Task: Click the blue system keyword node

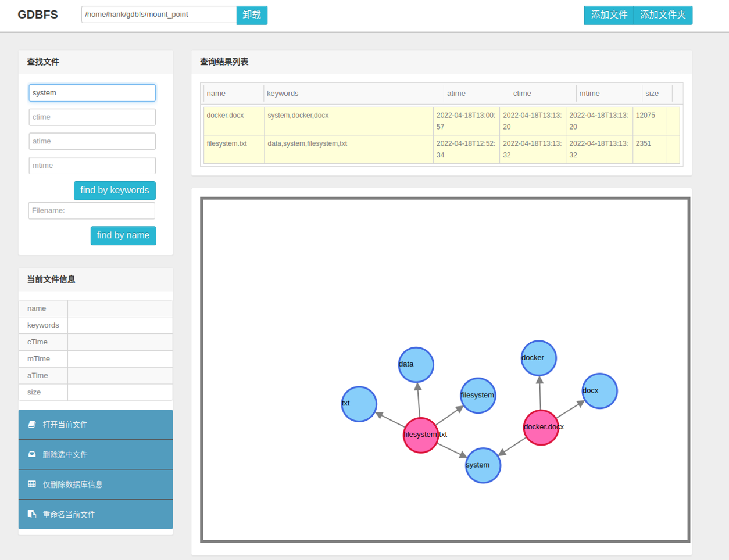Action: [483, 465]
